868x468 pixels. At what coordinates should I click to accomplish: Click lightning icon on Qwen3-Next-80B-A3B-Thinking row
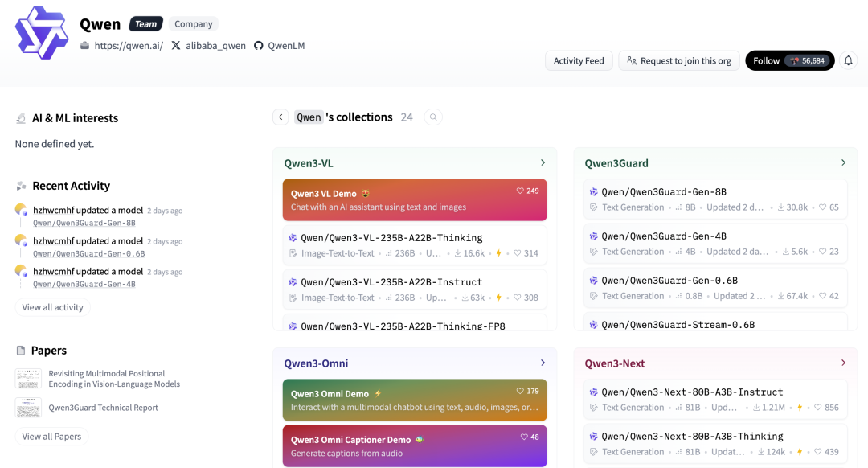800,451
